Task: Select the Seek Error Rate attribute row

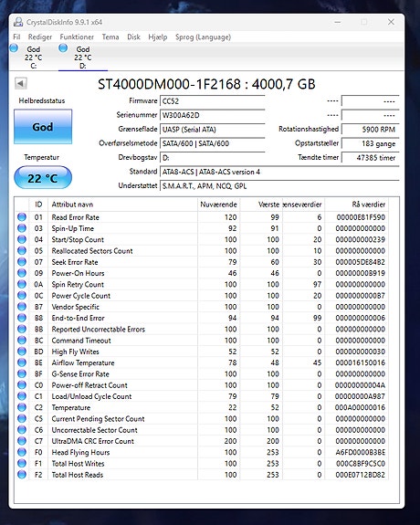Action: click(x=202, y=262)
